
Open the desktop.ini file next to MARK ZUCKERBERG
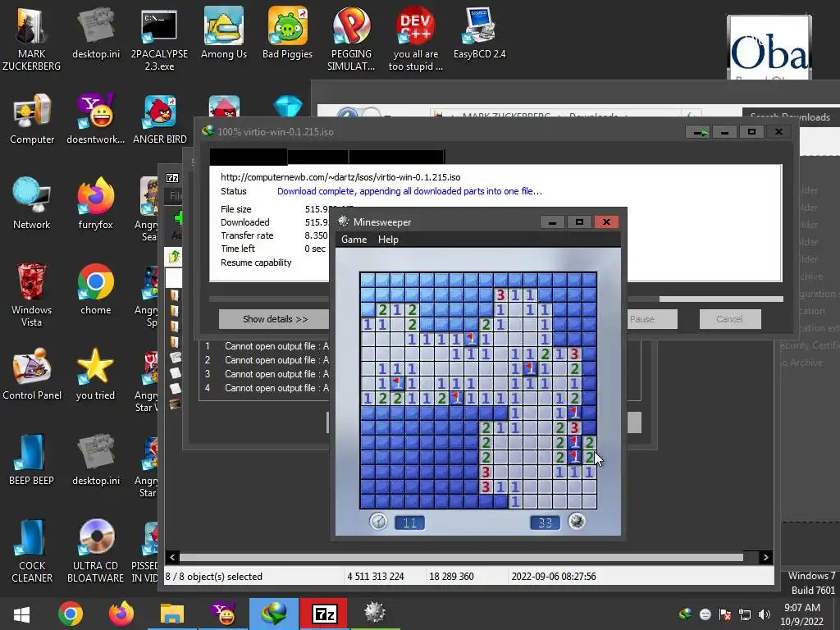tap(95, 33)
